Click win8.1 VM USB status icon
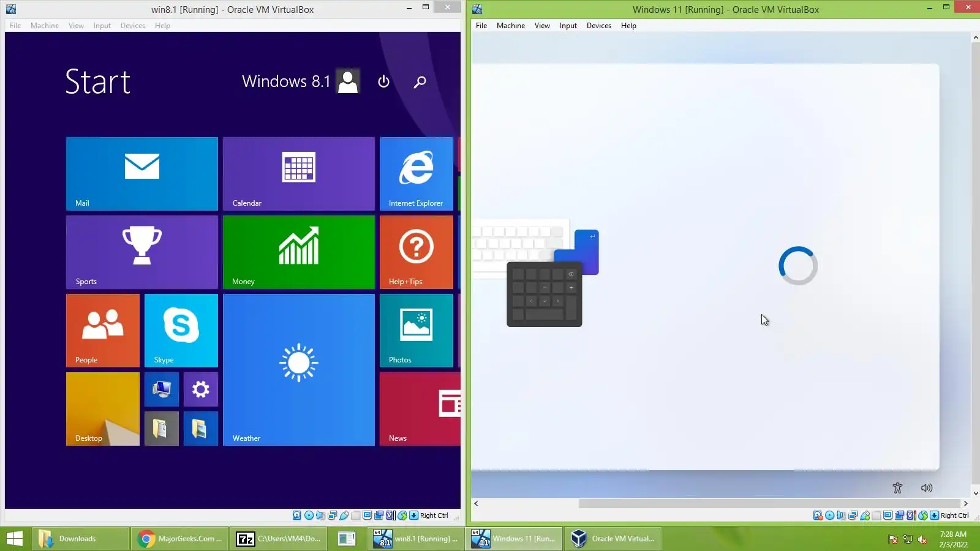Viewport: 980px width, 551px height. 344,515
